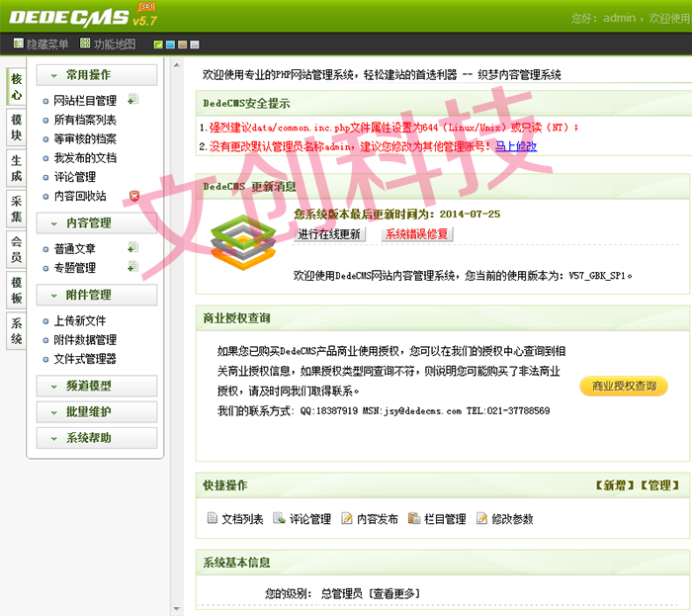
Task: Click the 功能地图 text label
Action: pos(115,44)
